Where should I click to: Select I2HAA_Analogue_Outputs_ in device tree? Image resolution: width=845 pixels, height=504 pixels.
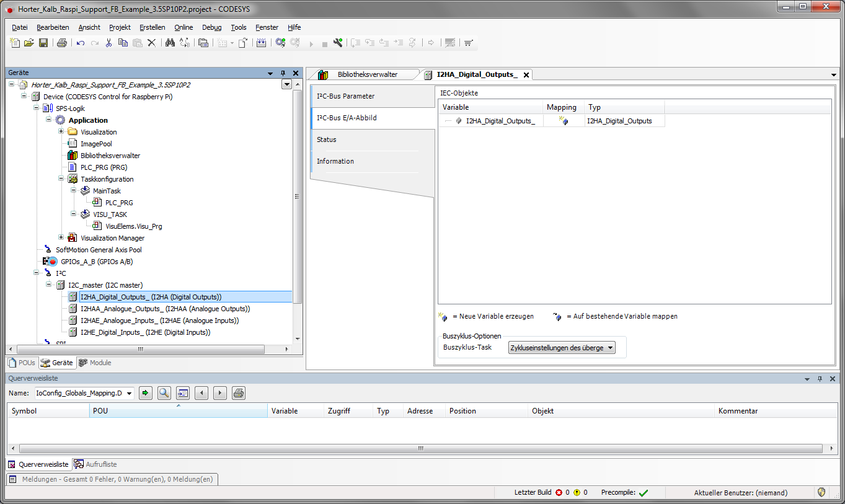point(165,309)
